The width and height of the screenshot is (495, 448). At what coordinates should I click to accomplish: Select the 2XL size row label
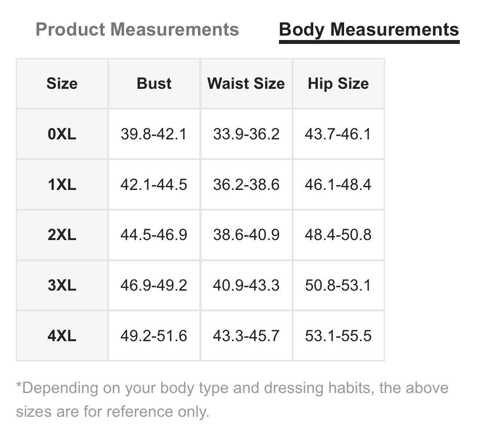(62, 235)
